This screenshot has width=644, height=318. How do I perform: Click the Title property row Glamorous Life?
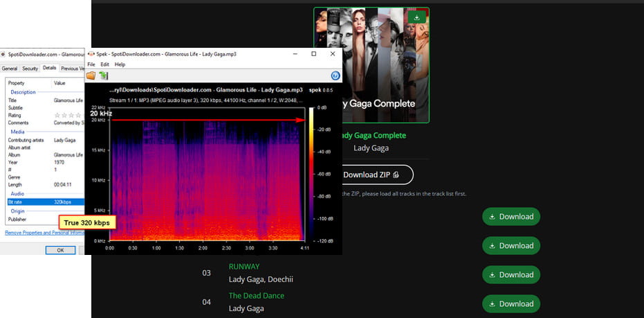click(46, 100)
